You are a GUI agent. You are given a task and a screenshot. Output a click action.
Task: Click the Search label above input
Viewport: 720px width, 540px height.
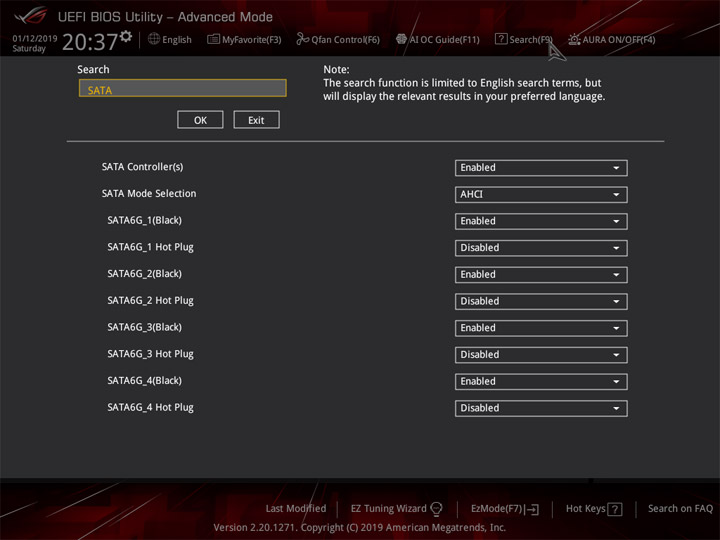(93, 69)
